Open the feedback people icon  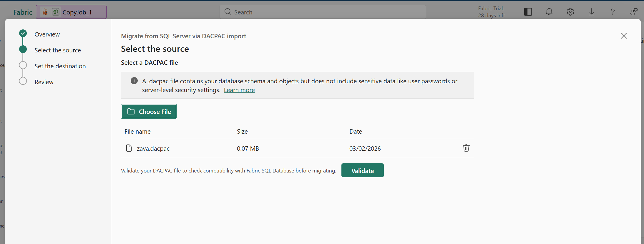tap(634, 12)
